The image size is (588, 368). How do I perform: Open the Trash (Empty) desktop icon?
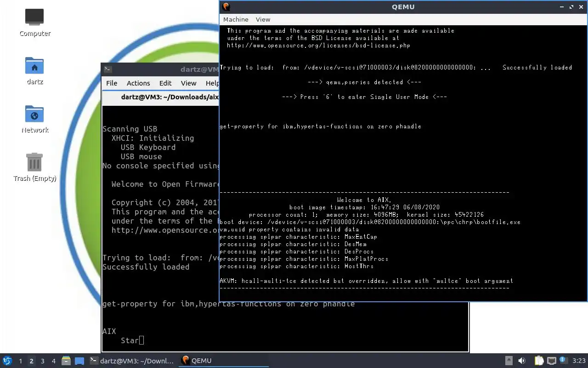click(34, 167)
